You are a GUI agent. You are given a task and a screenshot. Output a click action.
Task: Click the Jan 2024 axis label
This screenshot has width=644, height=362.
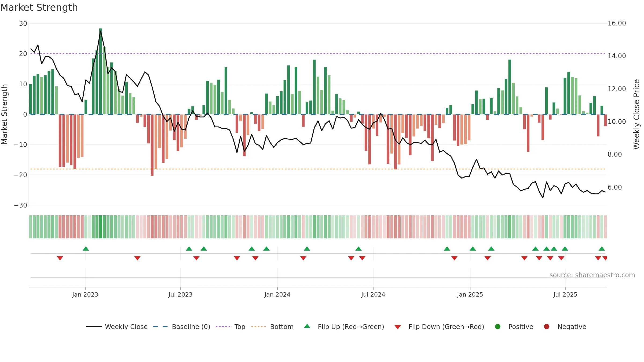[277, 295]
